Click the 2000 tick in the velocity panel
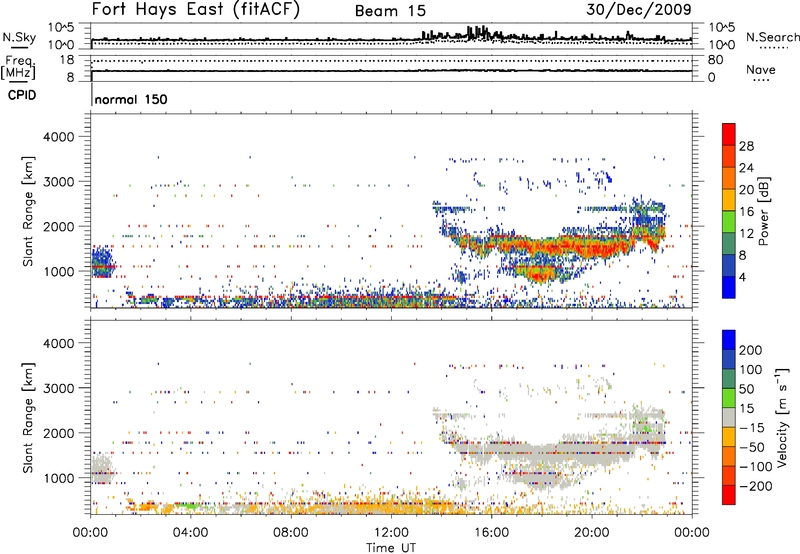Image resolution: width=800 pixels, height=554 pixels. 58,433
